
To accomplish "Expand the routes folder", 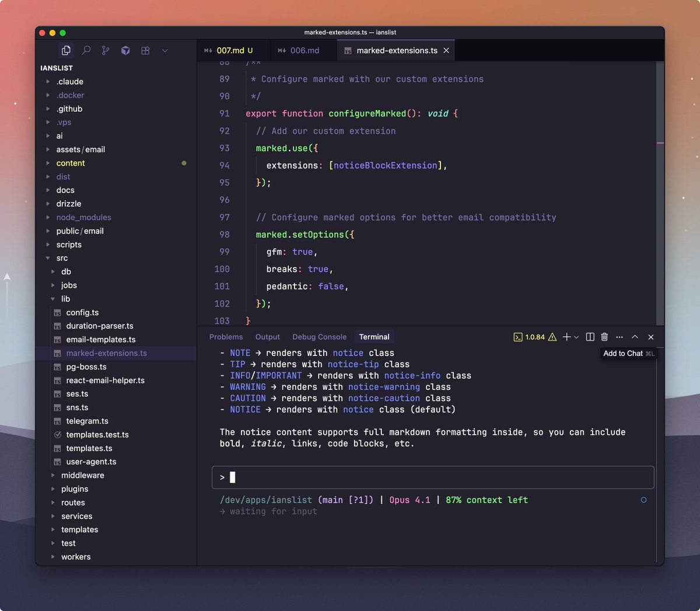I will tap(116, 502).
